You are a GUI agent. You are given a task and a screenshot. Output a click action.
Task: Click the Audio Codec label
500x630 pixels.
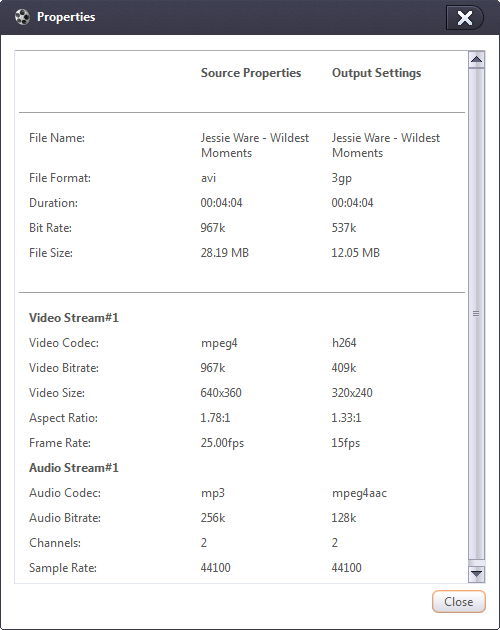[65, 493]
